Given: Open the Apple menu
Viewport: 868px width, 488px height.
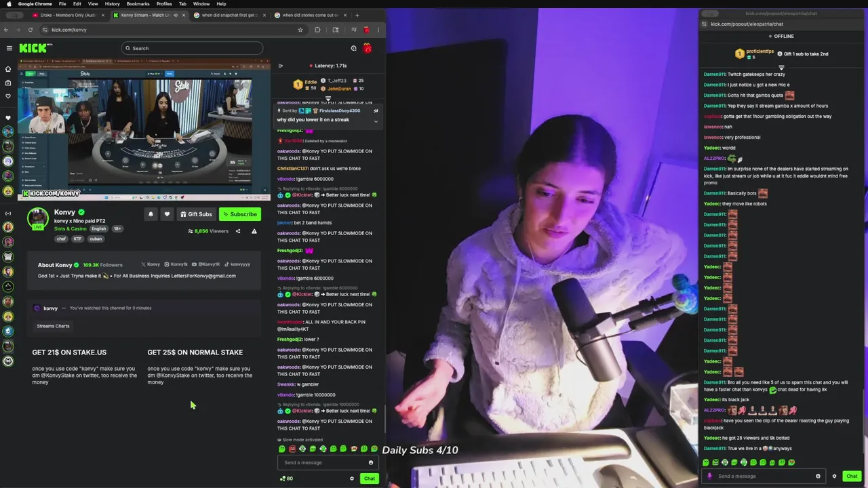Looking at the screenshot, I should (9, 4).
